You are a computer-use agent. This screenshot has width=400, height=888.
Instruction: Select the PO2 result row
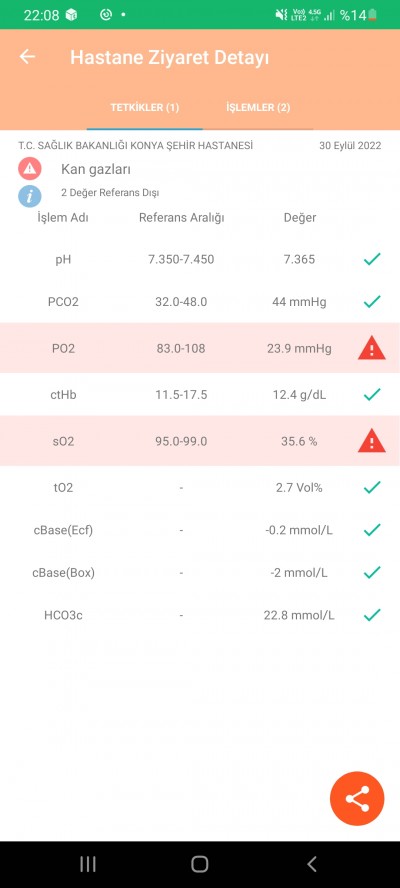click(200, 348)
